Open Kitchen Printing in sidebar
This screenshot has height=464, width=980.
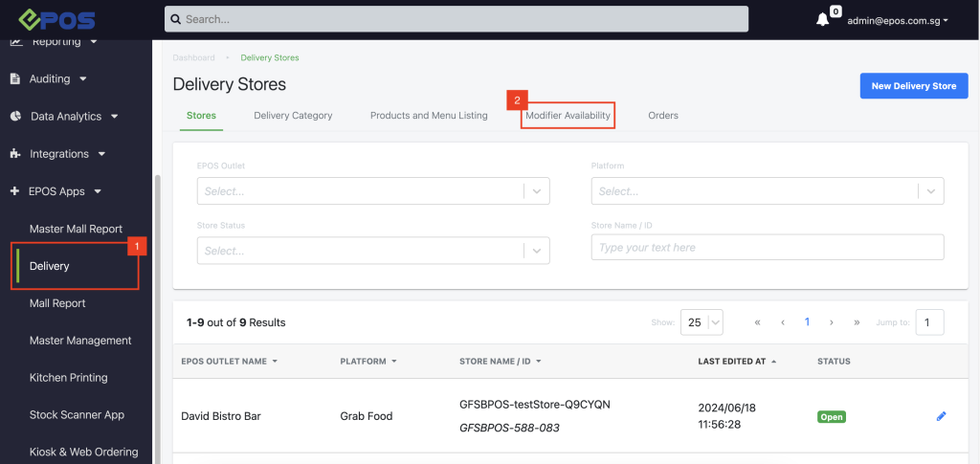tap(69, 378)
